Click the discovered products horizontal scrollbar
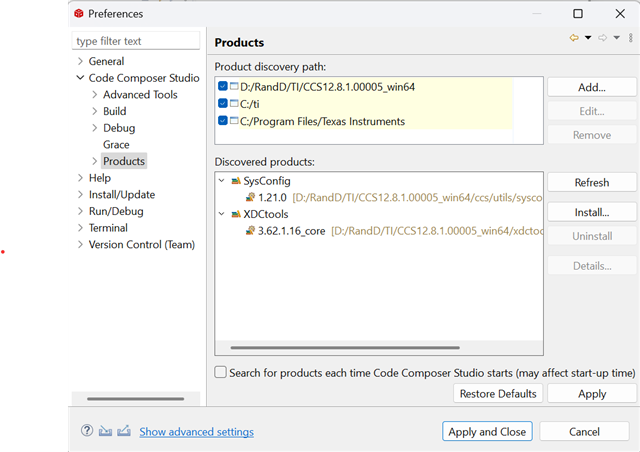The image size is (640, 452). click(345, 348)
